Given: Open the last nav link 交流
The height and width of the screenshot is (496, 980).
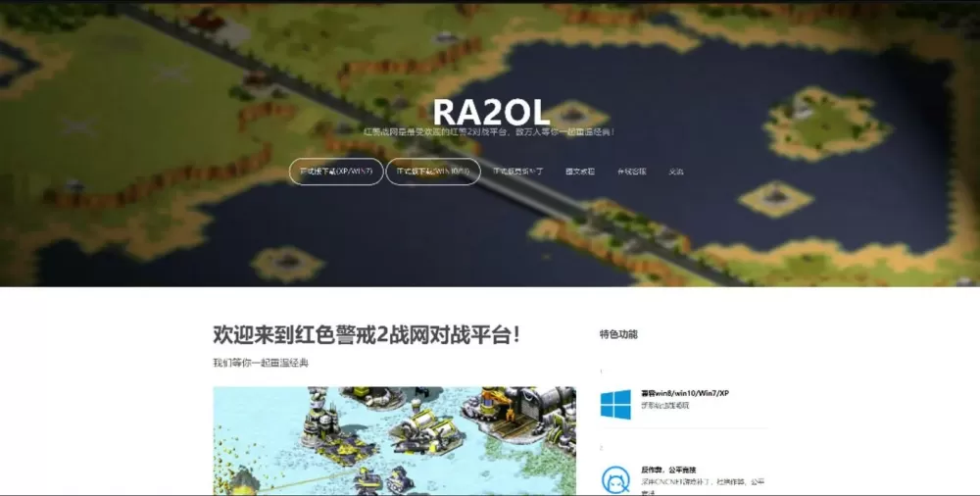Looking at the screenshot, I should pyautogui.click(x=676, y=172).
